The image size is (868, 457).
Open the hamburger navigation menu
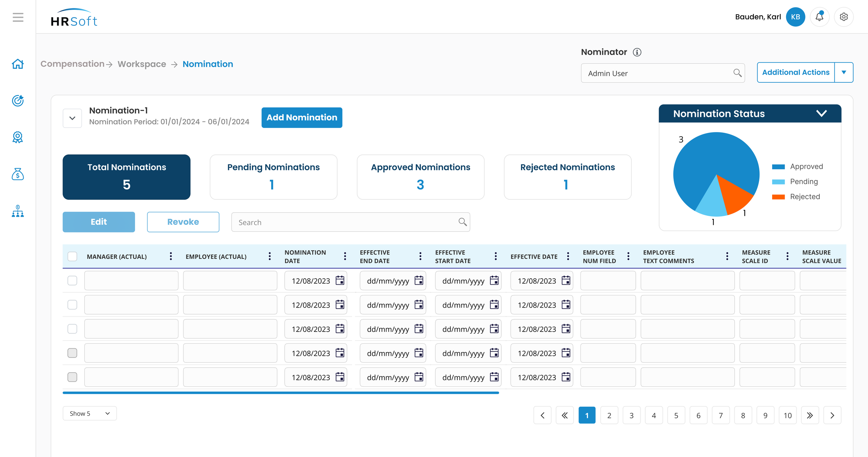(18, 17)
